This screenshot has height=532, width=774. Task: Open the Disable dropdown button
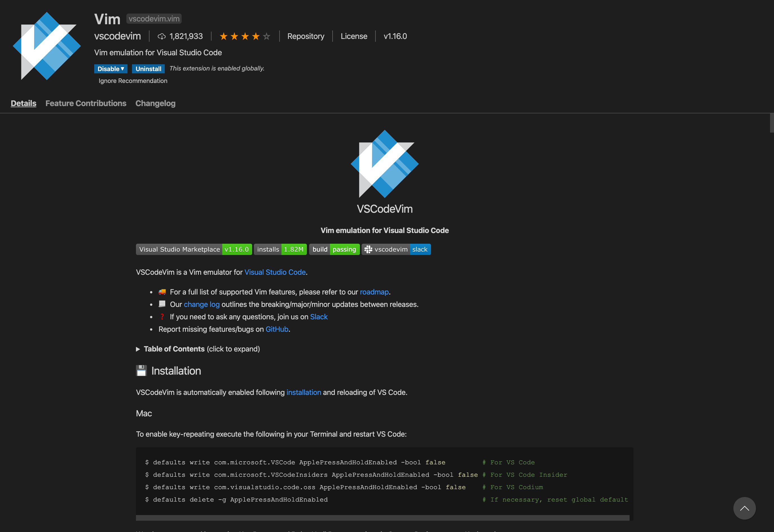click(x=111, y=69)
